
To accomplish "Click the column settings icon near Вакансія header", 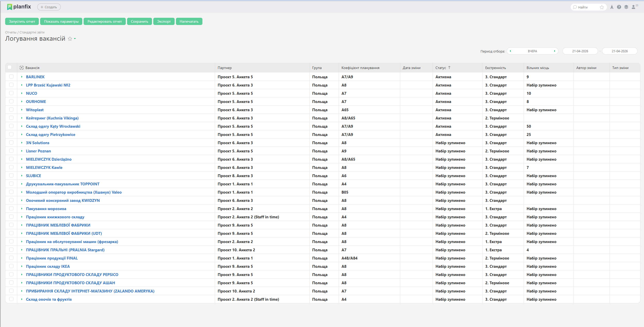I will click(22, 68).
